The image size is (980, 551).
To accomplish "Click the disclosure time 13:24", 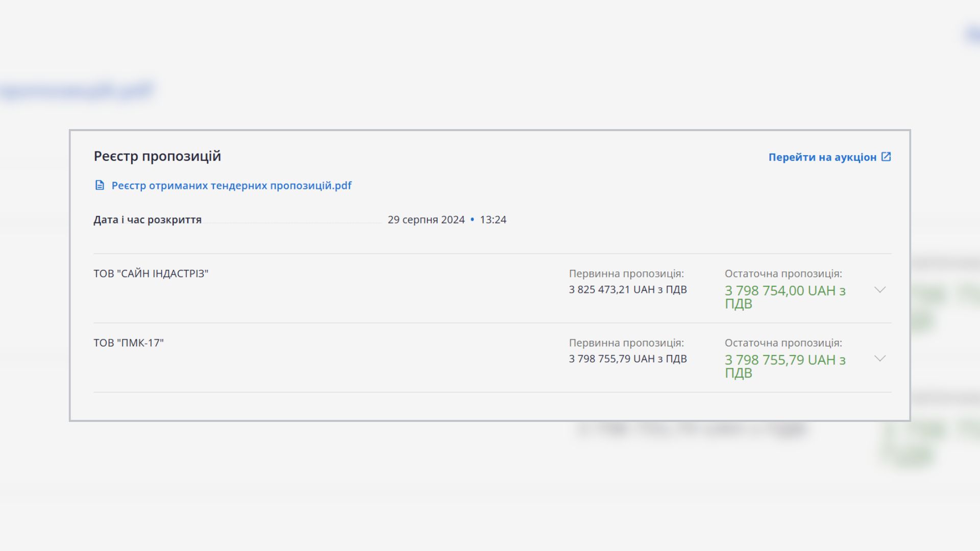I will point(493,220).
